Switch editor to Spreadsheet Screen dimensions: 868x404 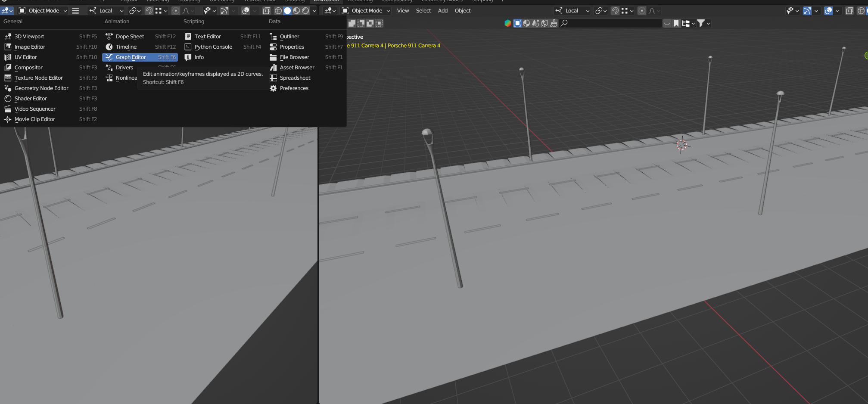[x=306, y=78]
